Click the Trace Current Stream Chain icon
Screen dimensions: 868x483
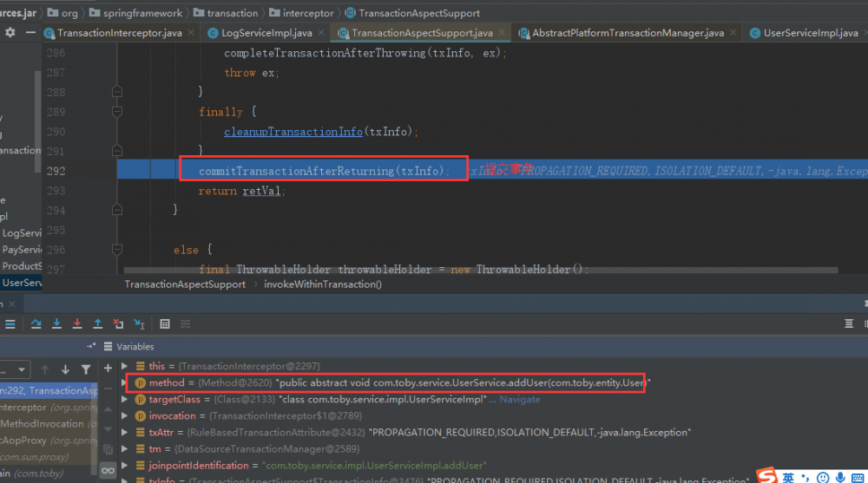pos(185,323)
